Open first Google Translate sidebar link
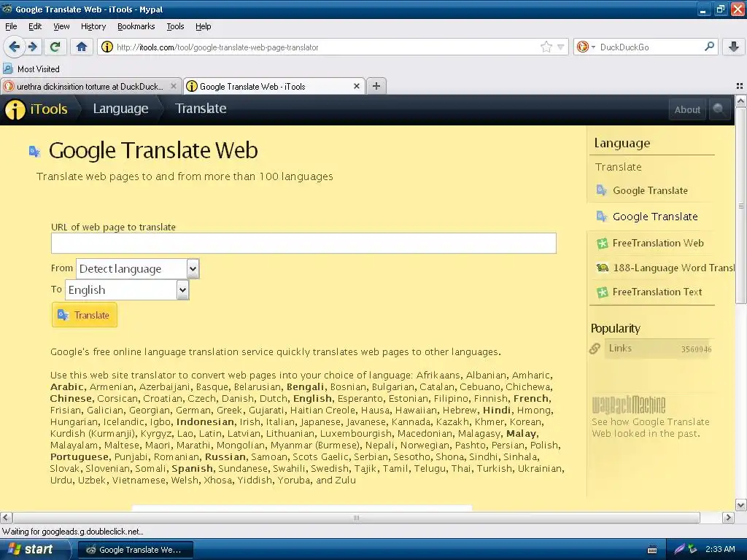Image resolution: width=747 pixels, height=560 pixels. pos(650,190)
